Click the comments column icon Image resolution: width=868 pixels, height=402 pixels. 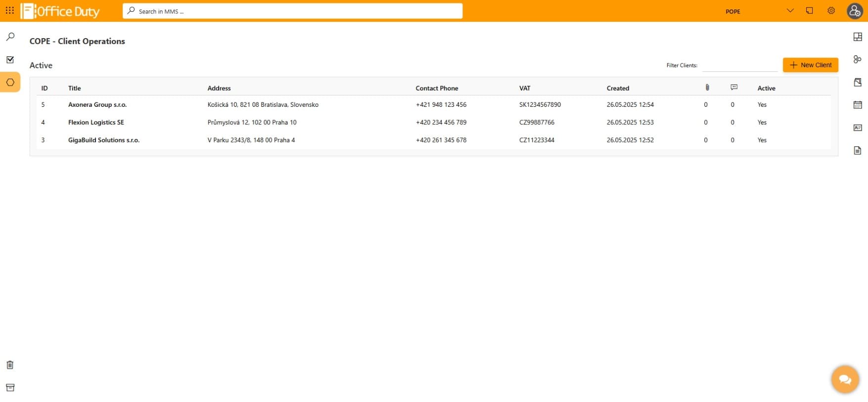pyautogui.click(x=734, y=88)
